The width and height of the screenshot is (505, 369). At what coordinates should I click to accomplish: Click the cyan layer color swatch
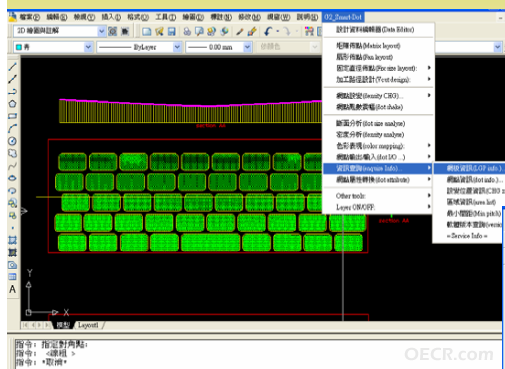(19, 47)
